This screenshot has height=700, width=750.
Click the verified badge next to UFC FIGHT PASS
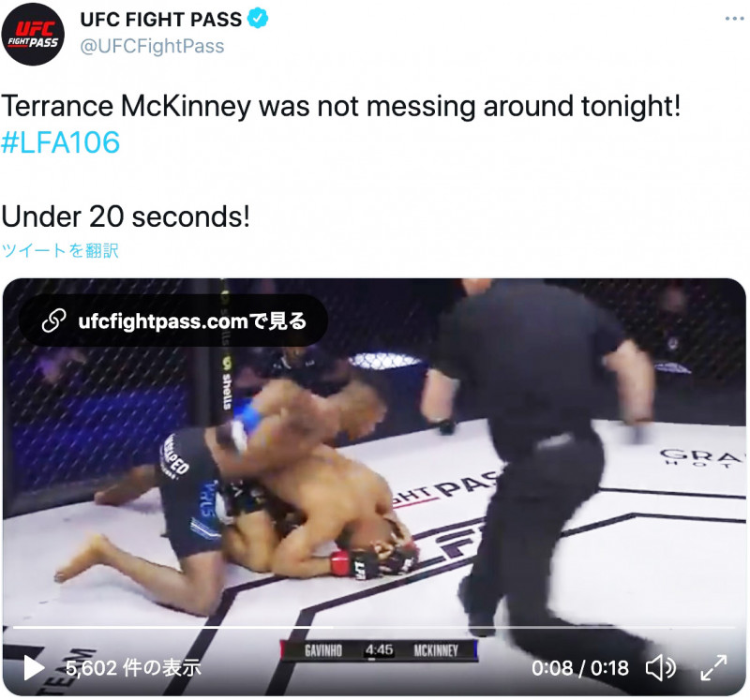point(258,19)
